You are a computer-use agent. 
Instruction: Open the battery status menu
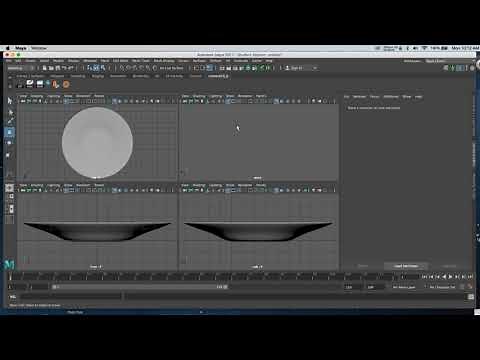click(444, 48)
